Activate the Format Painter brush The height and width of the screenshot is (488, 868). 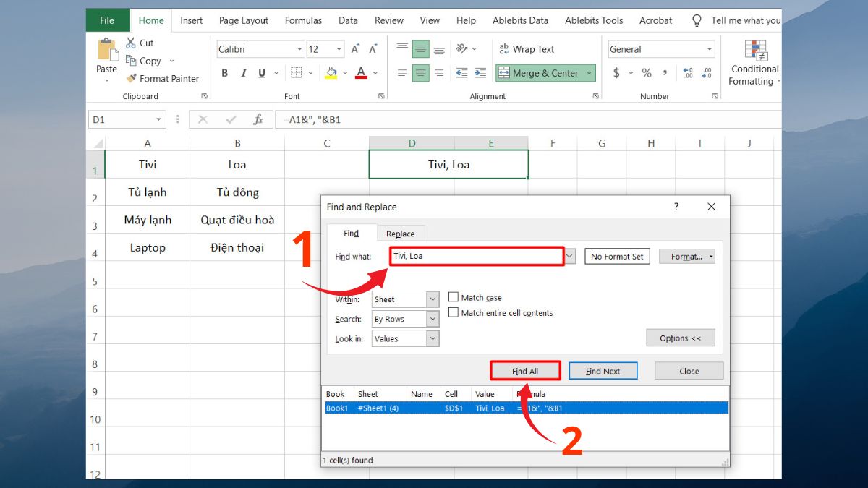click(x=162, y=78)
